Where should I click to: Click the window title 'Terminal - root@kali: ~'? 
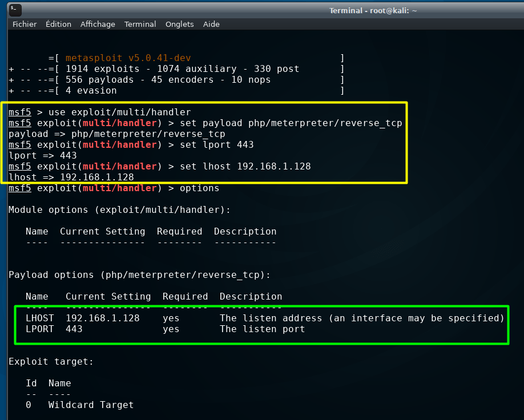point(373,11)
